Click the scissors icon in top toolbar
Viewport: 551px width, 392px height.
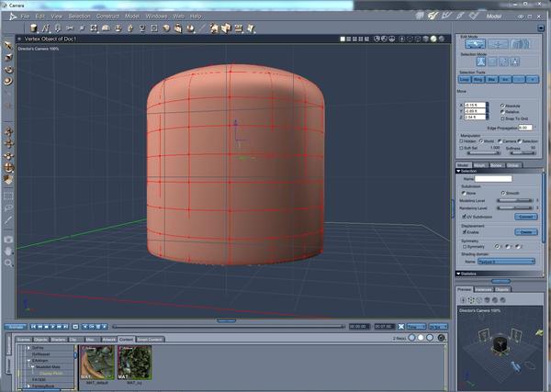70,28
